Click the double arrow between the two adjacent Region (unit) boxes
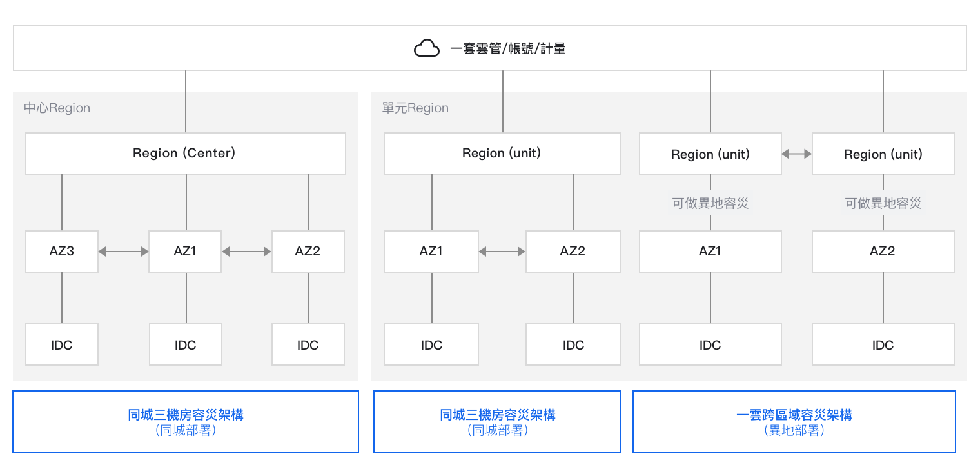 coord(796,154)
